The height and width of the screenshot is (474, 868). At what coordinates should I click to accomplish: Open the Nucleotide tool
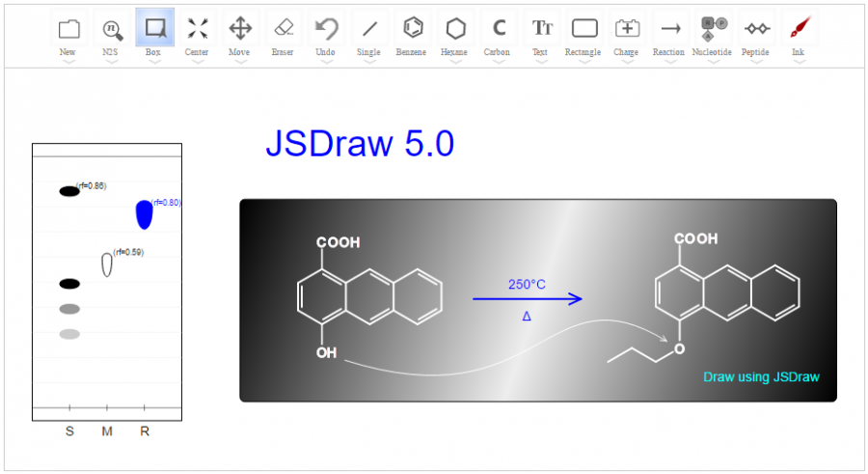point(714,29)
